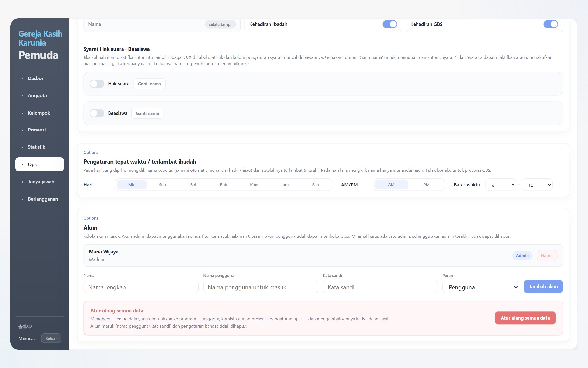Open Tanya jawab page
The height and width of the screenshot is (368, 588).
39,182
